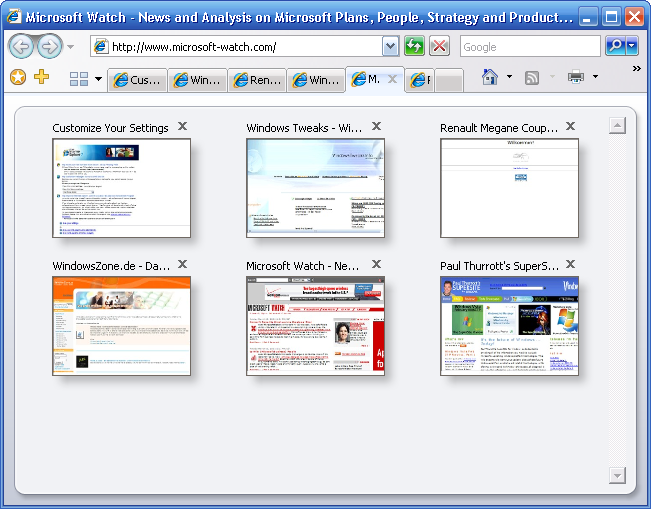Click the Add to Favorites plus icon
Viewport: 651px width, 509px height.
pos(41,78)
